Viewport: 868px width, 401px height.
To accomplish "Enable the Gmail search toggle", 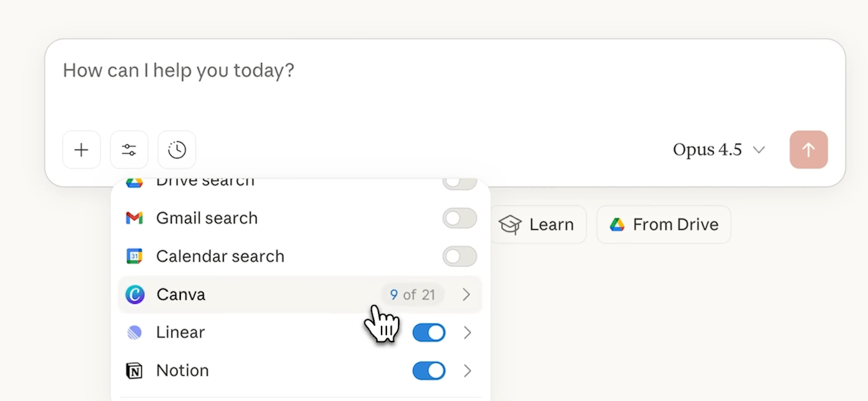I will pyautogui.click(x=459, y=218).
